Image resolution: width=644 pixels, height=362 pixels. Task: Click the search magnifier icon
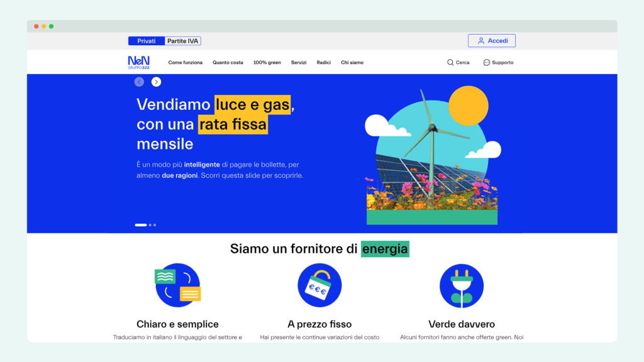click(x=450, y=63)
